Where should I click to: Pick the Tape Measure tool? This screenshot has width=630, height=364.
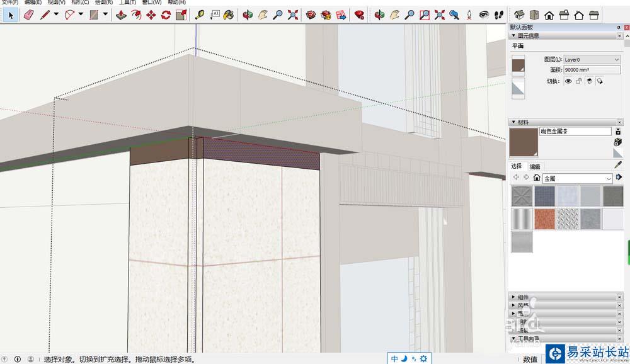click(x=200, y=15)
